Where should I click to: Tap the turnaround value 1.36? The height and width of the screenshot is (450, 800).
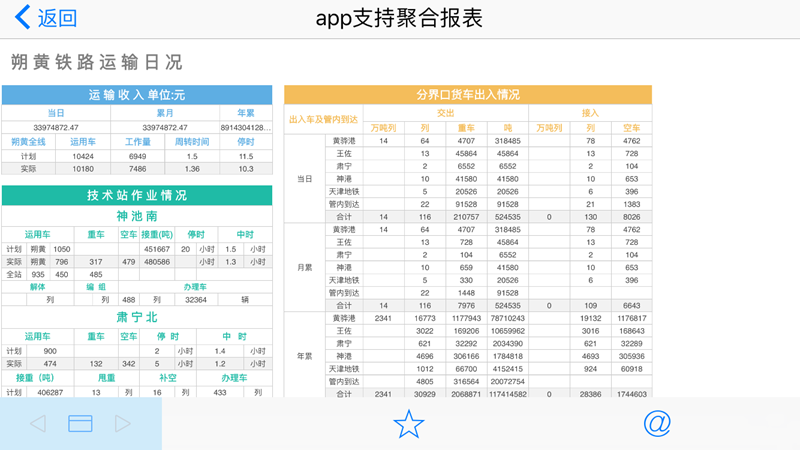point(192,169)
